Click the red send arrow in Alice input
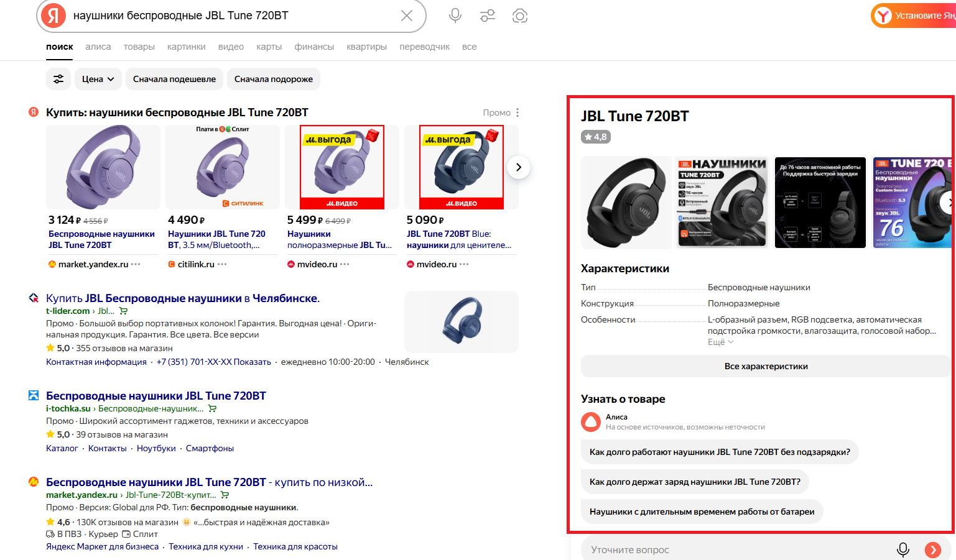Image resolution: width=956 pixels, height=560 pixels. tap(932, 549)
